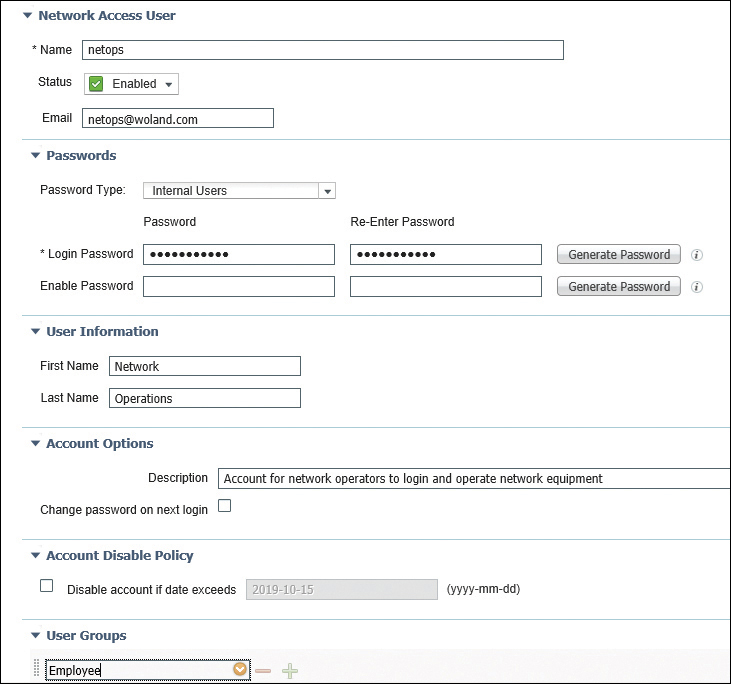Click drag handle beside Employee group row
The height and width of the screenshot is (684, 731).
click(x=38, y=671)
